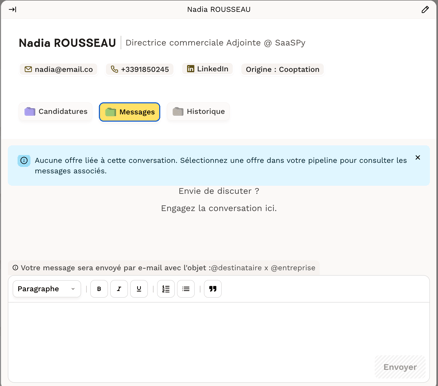Click phone number +3391850245 chip
This screenshot has width=438, height=386.
tap(140, 69)
